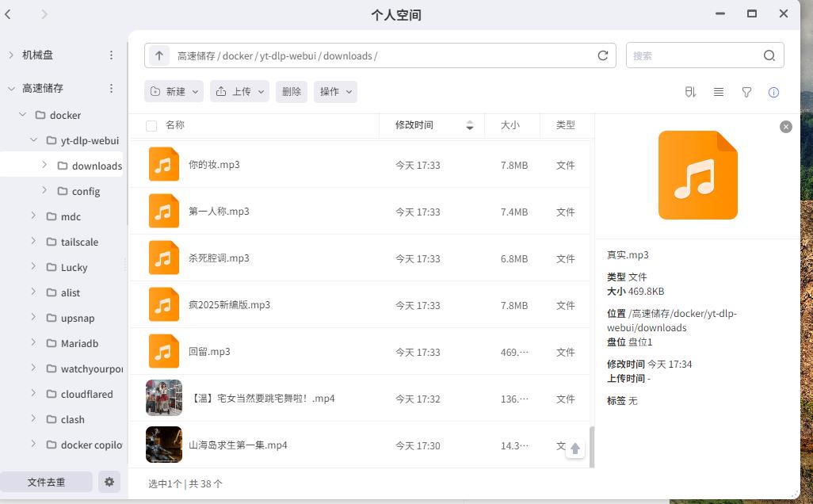Collapse the yt-dlp-webui folder node
The width and height of the screenshot is (813, 504).
point(34,140)
